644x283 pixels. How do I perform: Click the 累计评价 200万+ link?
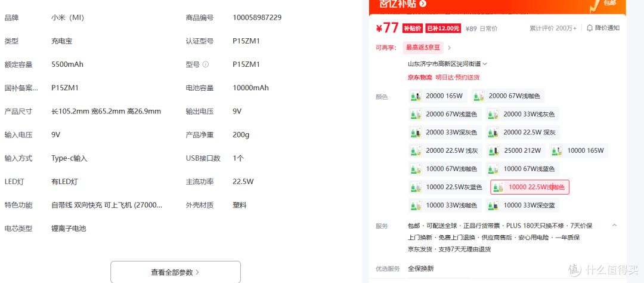click(x=553, y=28)
